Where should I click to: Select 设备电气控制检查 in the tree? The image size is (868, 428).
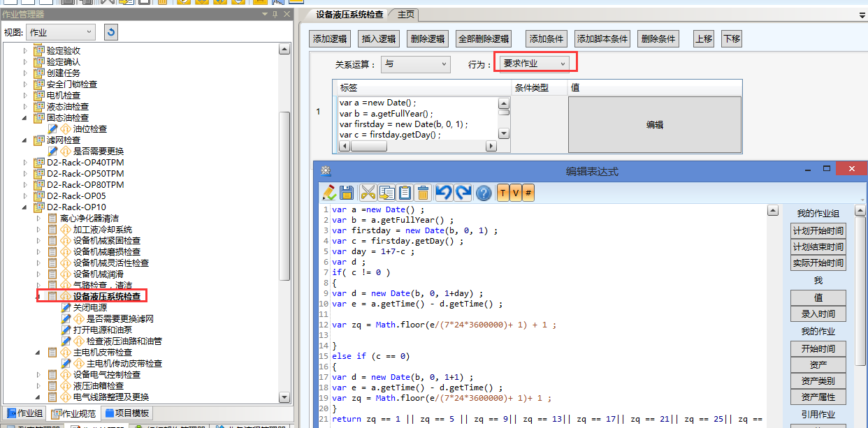[106, 375]
